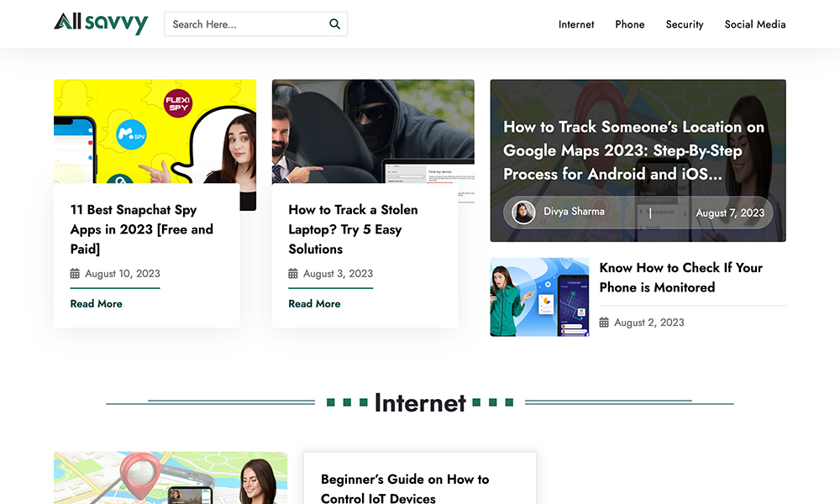Open How to Track a Stolen Laptop title
The image size is (840, 504).
[353, 229]
